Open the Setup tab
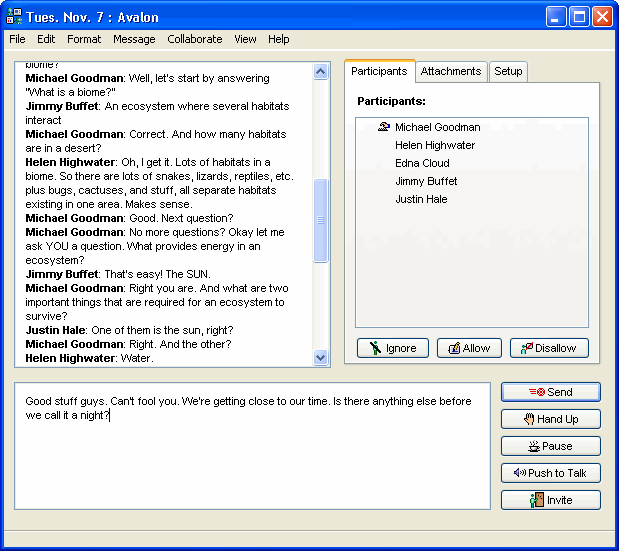This screenshot has height=551, width=619. (508, 71)
